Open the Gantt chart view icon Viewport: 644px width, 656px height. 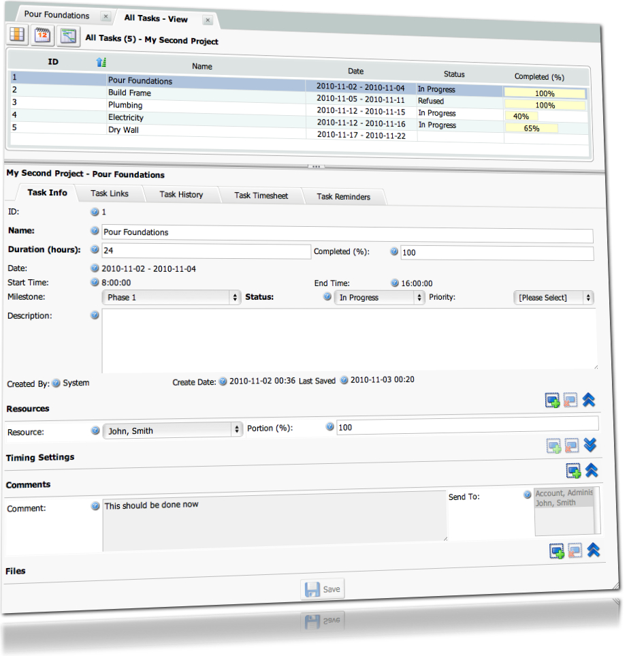67,36
